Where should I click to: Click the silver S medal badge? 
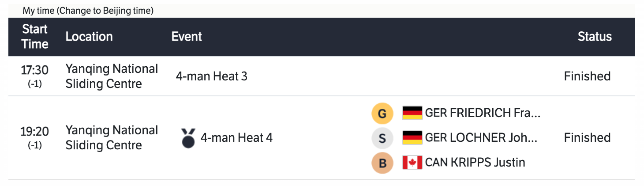point(382,138)
